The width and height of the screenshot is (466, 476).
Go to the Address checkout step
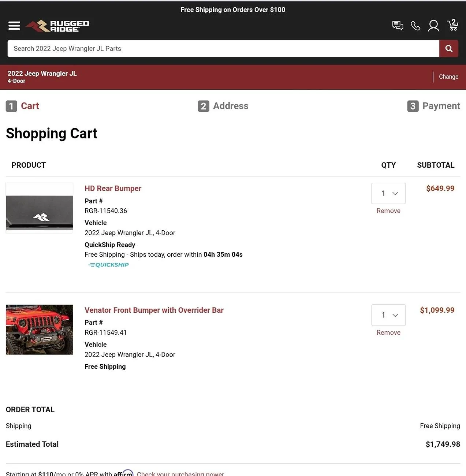[x=223, y=106]
